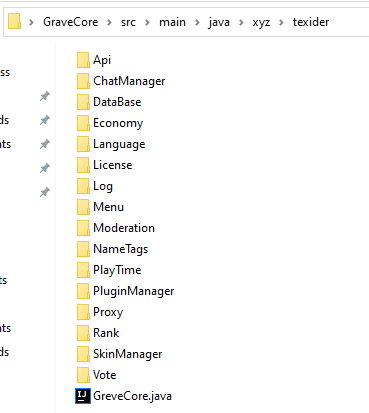Click the Language folder icon

tap(83, 144)
